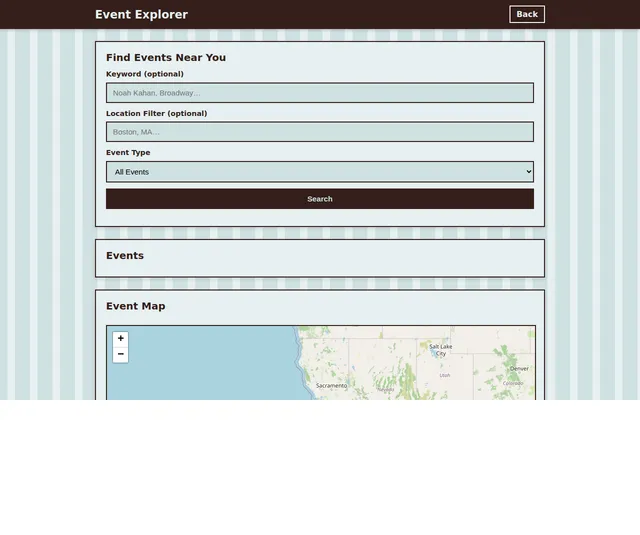The width and height of the screenshot is (640, 535).
Task: Open the Event Type dropdown
Action: (320, 172)
